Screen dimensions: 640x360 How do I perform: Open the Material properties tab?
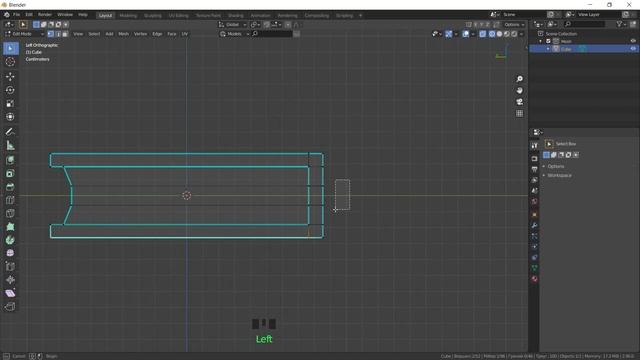(534, 279)
